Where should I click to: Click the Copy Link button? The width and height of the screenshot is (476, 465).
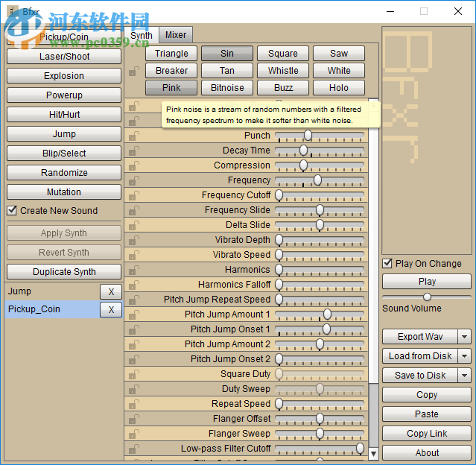click(x=427, y=434)
